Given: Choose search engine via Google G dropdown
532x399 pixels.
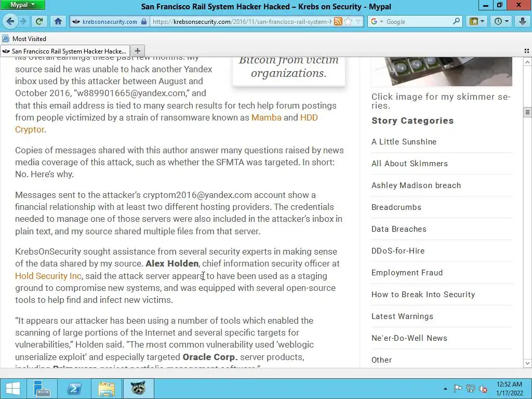Looking at the screenshot, I should [x=376, y=21].
